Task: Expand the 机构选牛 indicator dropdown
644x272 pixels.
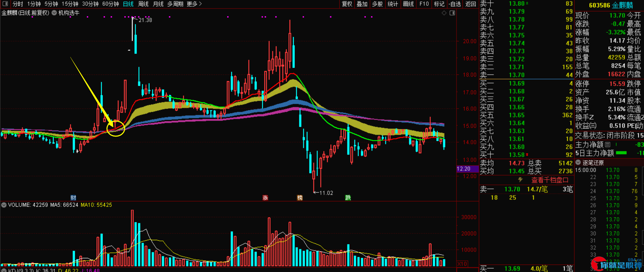Action: click(x=54, y=13)
